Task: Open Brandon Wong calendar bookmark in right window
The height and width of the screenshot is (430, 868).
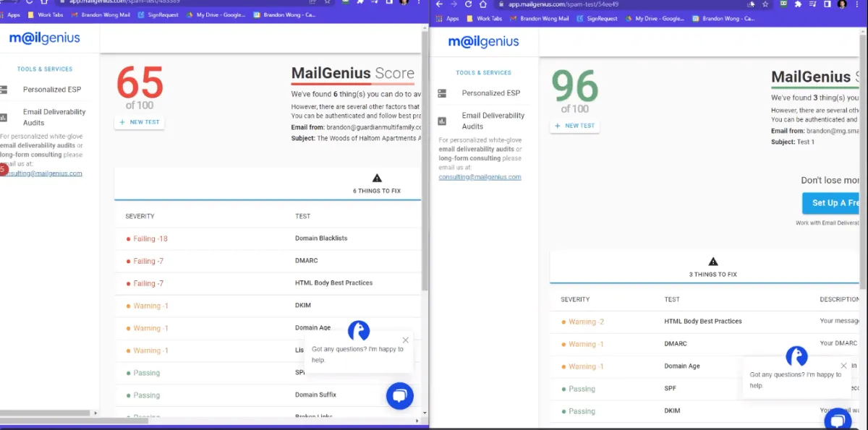Action: [x=723, y=19]
